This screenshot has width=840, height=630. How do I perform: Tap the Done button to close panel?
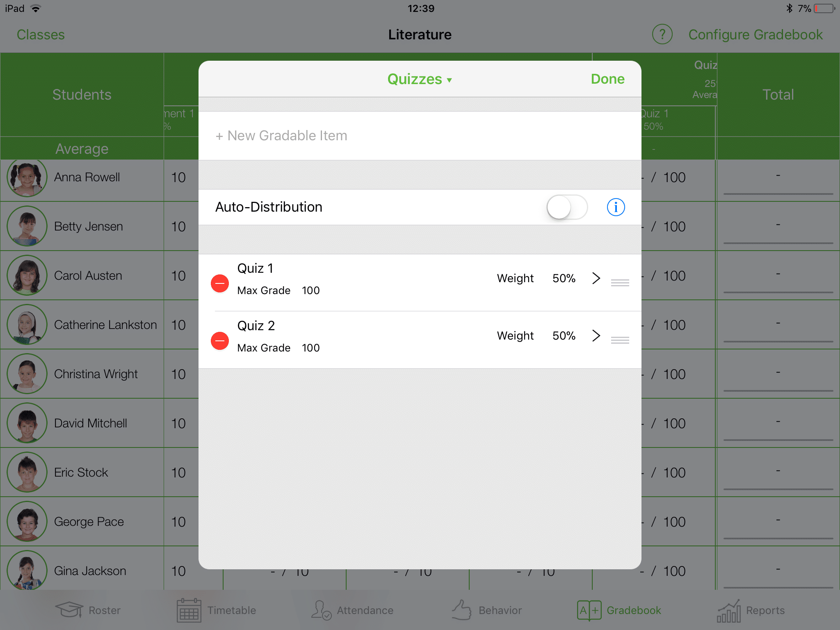click(x=607, y=79)
